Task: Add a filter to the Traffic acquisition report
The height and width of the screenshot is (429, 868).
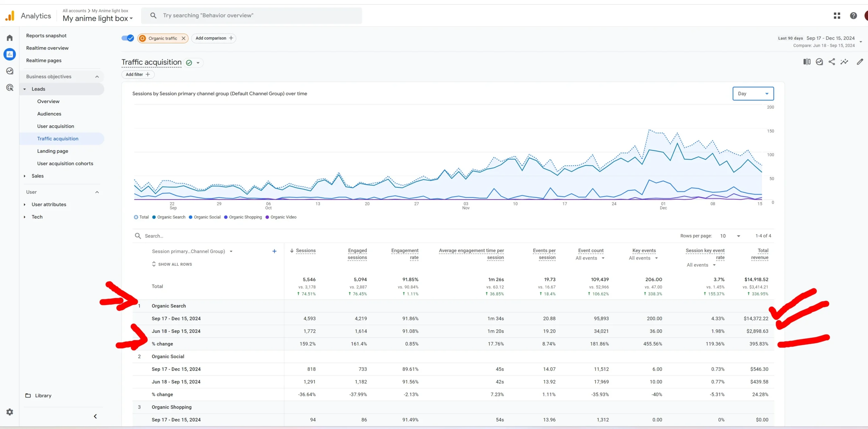Action: click(x=137, y=74)
